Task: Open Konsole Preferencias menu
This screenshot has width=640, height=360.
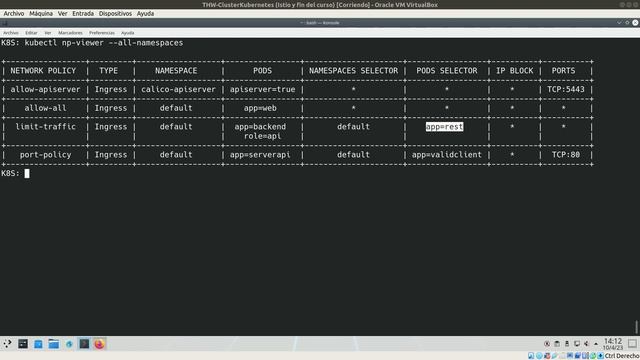Action: pos(102,33)
